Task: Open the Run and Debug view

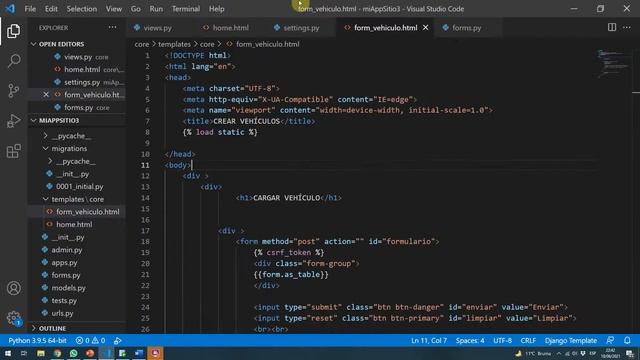Action: [13, 121]
